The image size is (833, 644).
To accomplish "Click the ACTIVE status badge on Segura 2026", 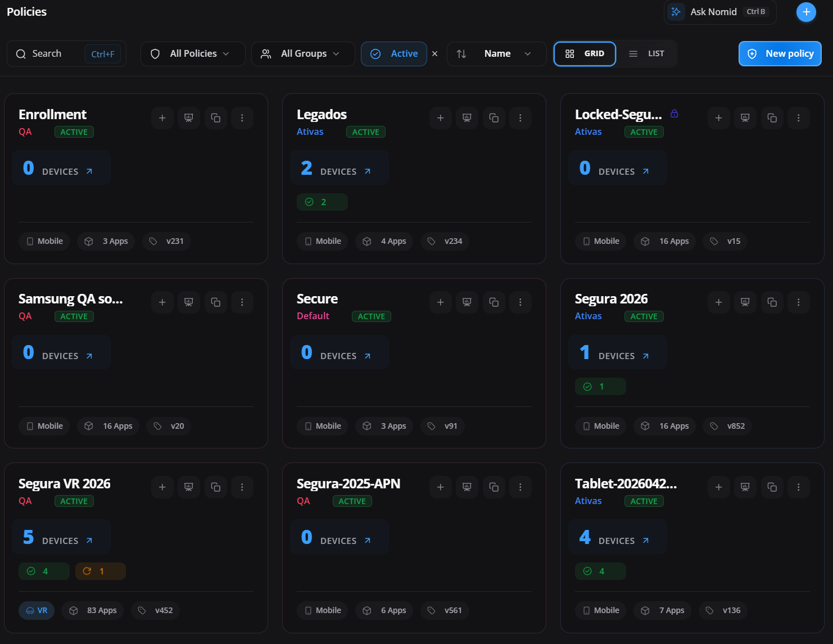I will click(644, 317).
